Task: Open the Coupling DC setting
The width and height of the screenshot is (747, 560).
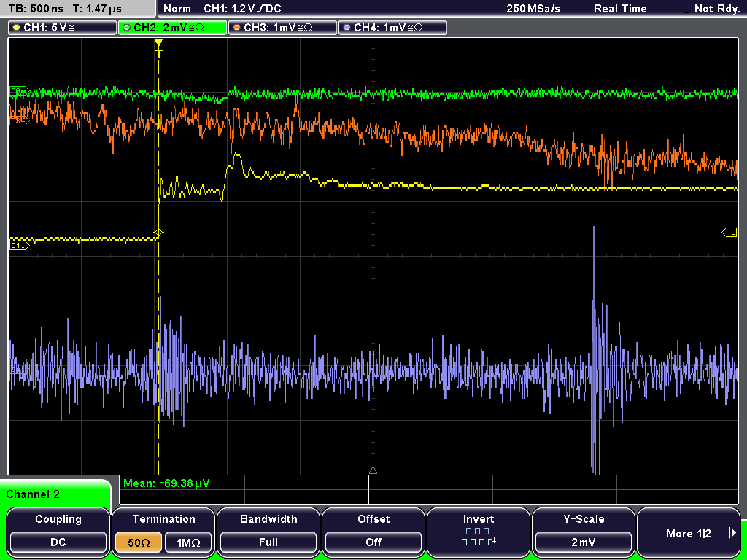Action: [x=58, y=532]
